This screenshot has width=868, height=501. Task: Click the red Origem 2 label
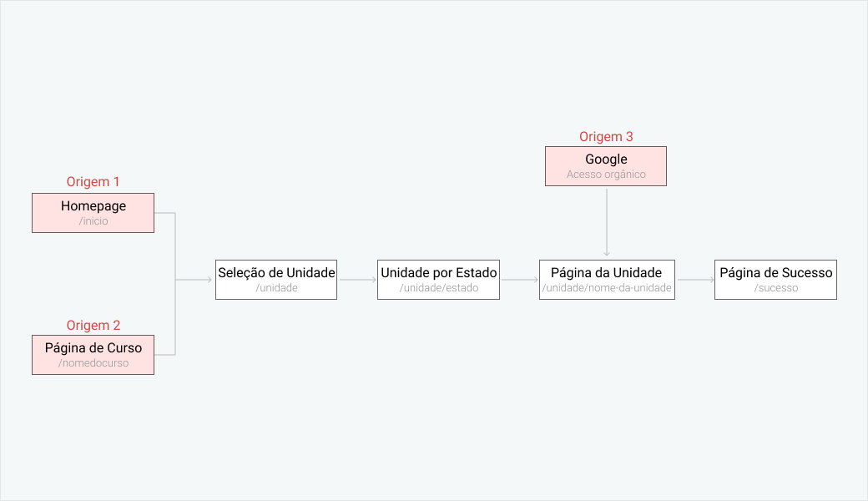click(x=93, y=326)
